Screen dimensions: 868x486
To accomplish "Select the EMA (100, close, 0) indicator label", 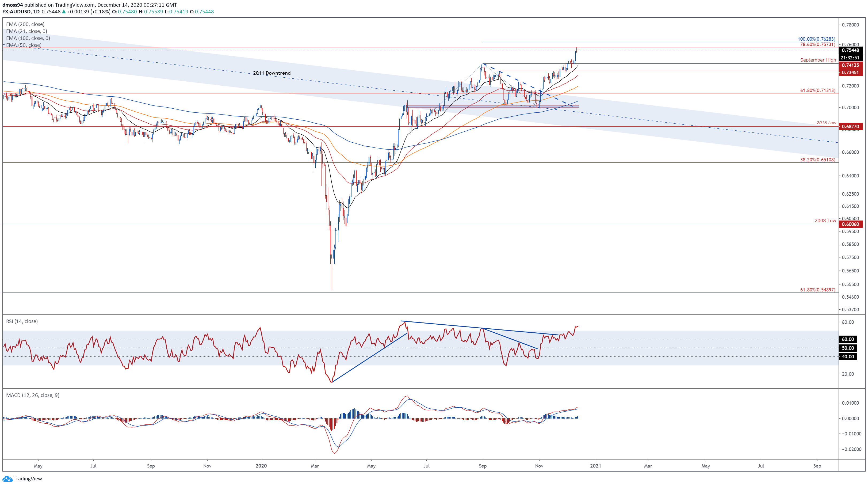I will [x=28, y=38].
